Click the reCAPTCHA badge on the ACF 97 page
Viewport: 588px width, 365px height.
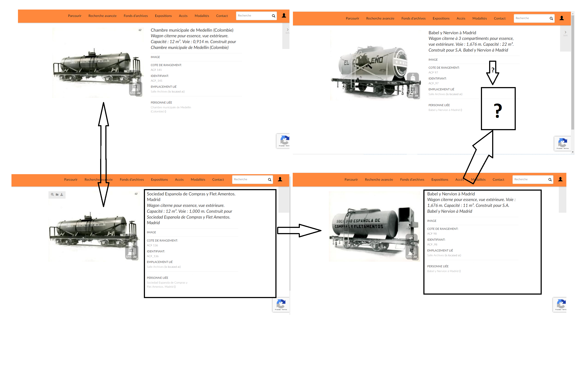point(562,143)
